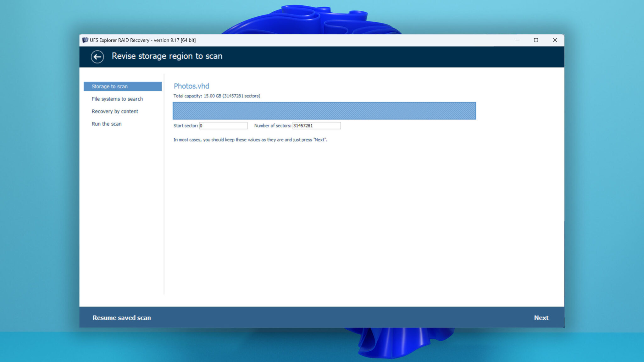The image size is (644, 362).
Task: Click the hint text about keeping values
Action: [250, 140]
